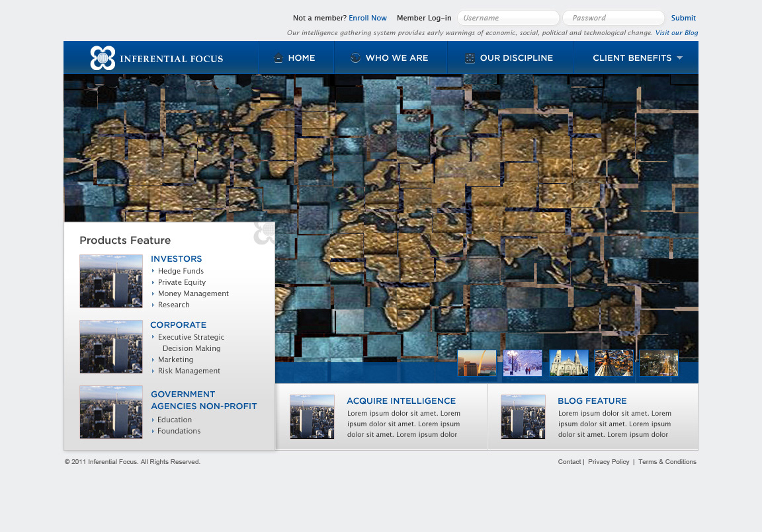Click the arrow bullet beside Money Management

pyautogui.click(x=153, y=293)
